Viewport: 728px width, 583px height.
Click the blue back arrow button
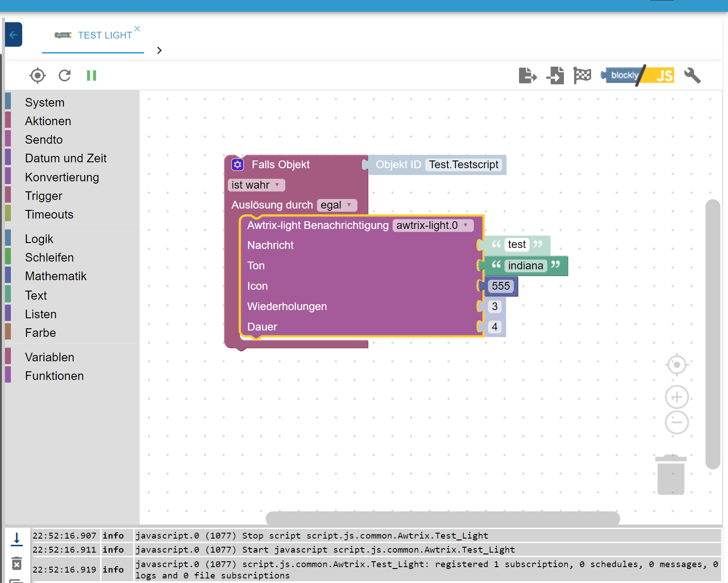pyautogui.click(x=14, y=35)
